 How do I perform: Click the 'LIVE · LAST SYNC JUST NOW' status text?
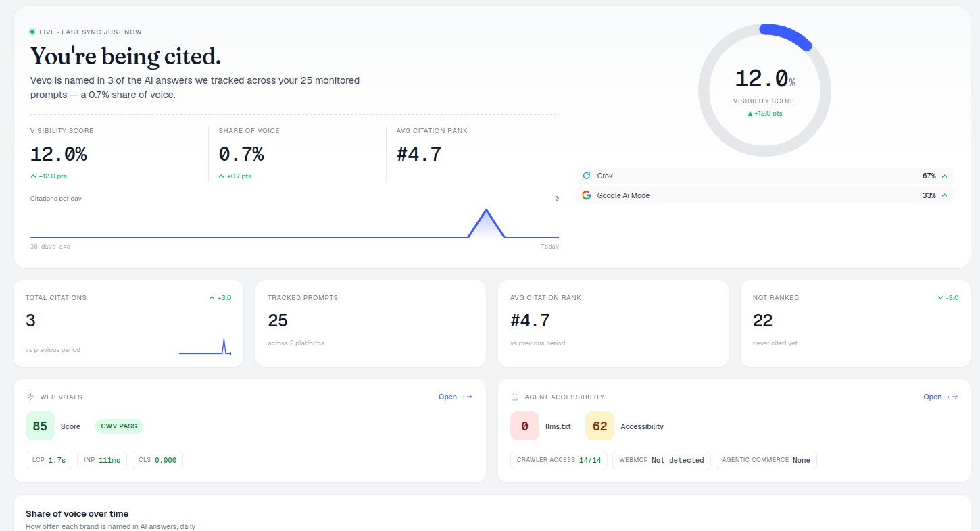pyautogui.click(x=91, y=32)
